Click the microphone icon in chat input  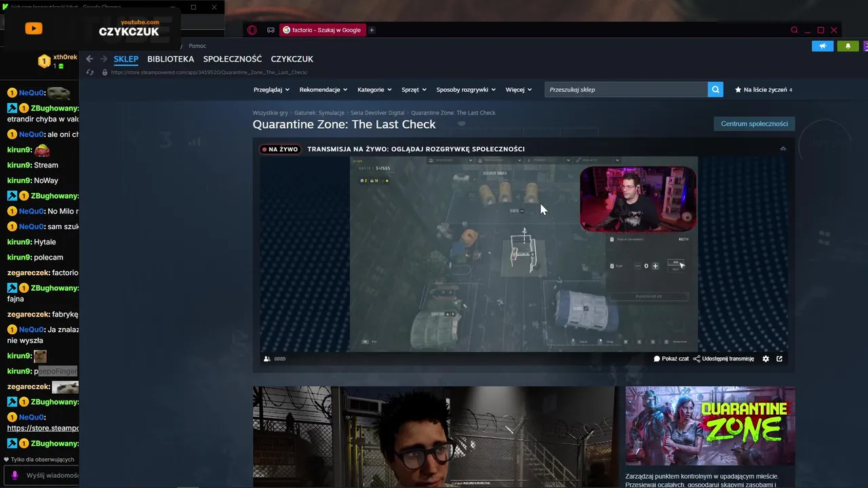click(x=15, y=476)
